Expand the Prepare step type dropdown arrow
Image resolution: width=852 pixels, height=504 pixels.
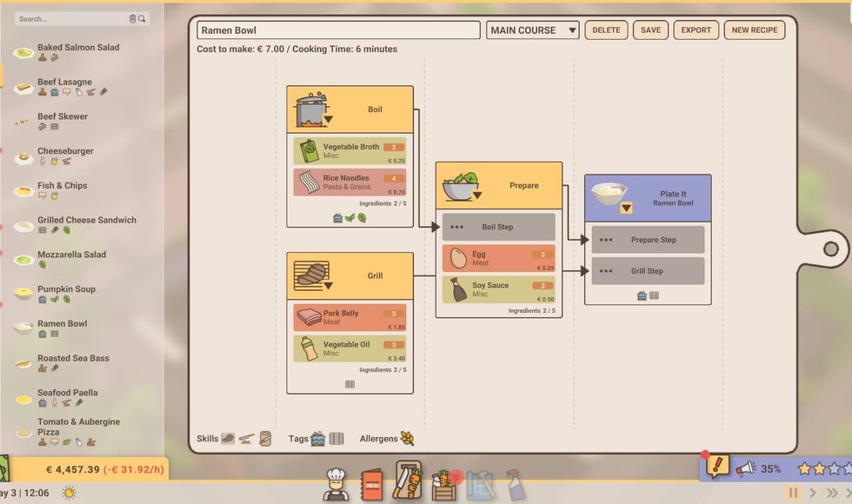[476, 196]
